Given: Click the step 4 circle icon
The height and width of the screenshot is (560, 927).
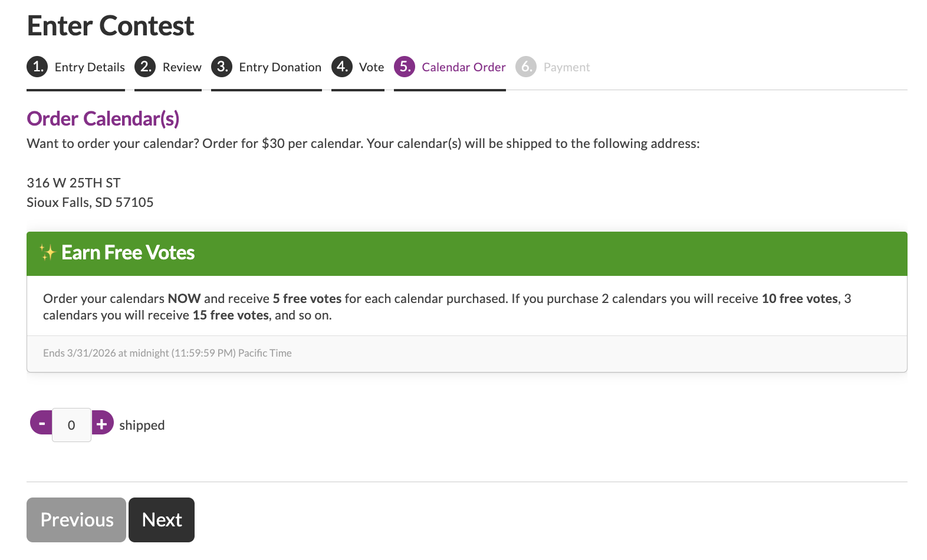Looking at the screenshot, I should (x=342, y=67).
